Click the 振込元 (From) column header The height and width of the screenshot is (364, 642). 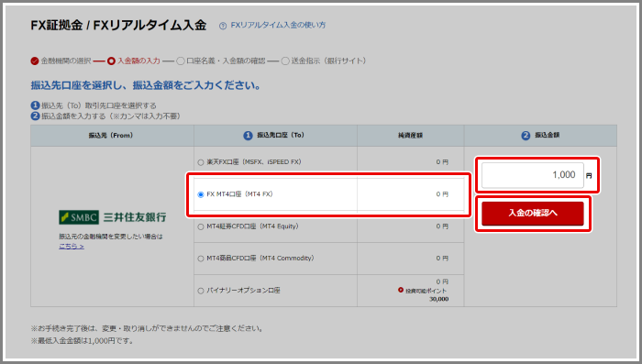111,135
